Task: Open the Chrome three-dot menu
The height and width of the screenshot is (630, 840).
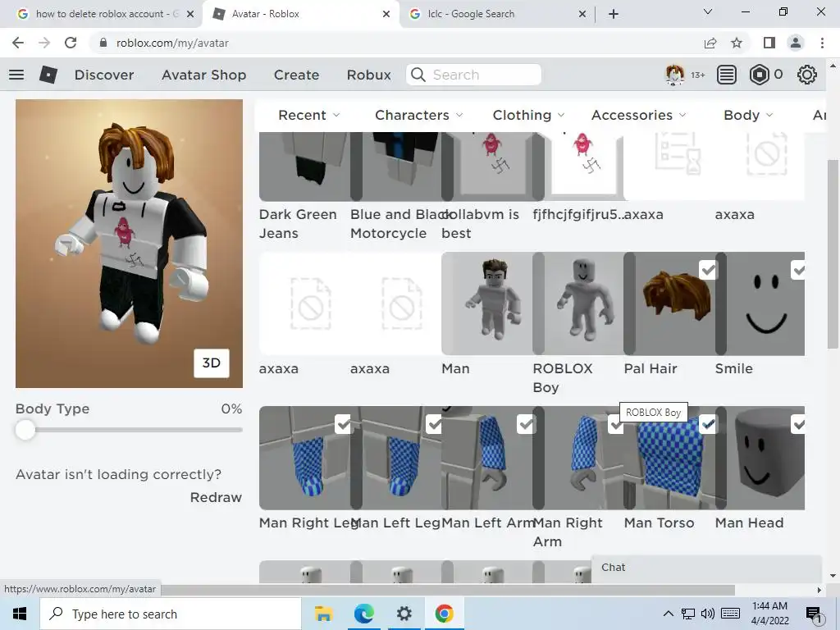Action: 822,43
